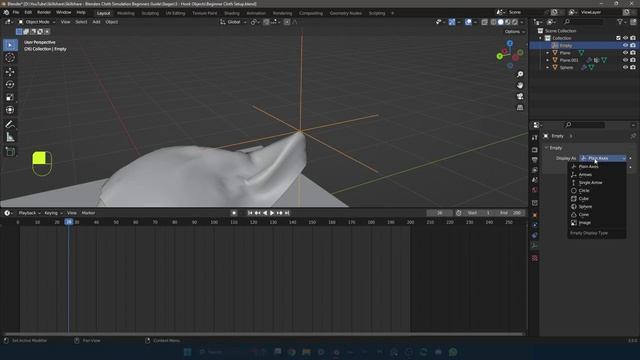Open the World properties tab
This screenshot has height=360, width=640.
(x=535, y=190)
